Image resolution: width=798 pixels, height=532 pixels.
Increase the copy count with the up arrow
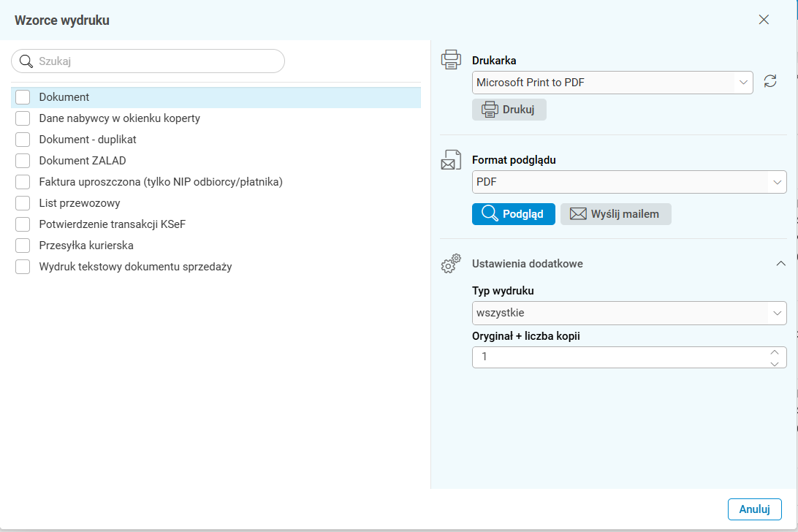pyautogui.click(x=775, y=352)
